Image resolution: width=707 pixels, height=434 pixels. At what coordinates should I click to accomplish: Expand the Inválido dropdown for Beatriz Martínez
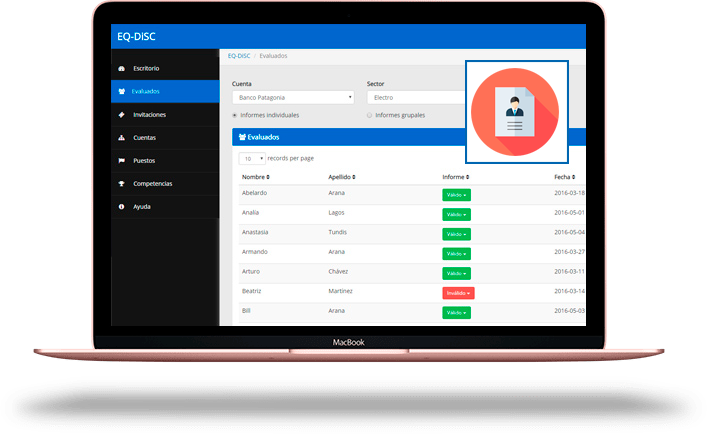click(x=457, y=292)
